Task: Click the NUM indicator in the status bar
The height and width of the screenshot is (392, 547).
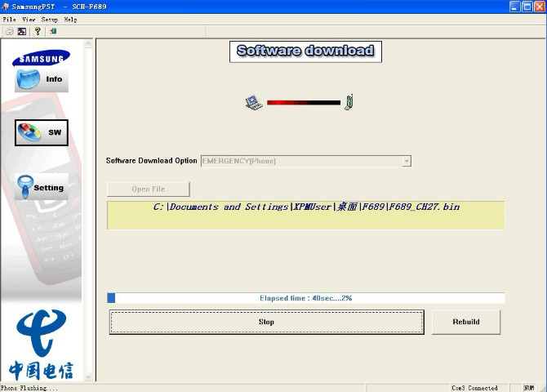Action: 529,388
